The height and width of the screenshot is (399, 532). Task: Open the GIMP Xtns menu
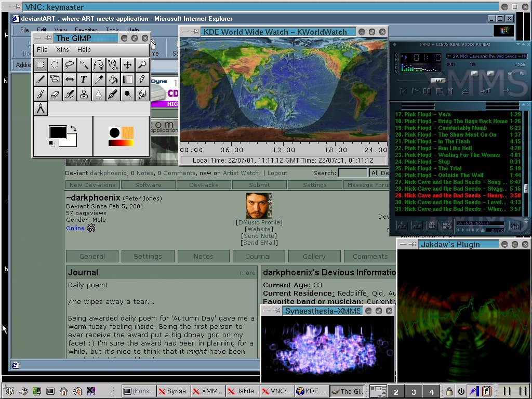tap(62, 50)
